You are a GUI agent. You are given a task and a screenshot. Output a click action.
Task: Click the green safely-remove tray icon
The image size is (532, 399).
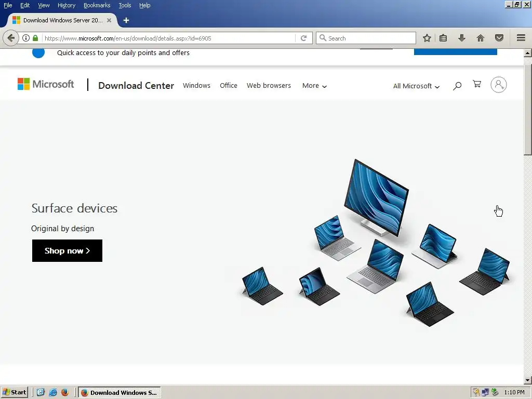click(x=495, y=393)
